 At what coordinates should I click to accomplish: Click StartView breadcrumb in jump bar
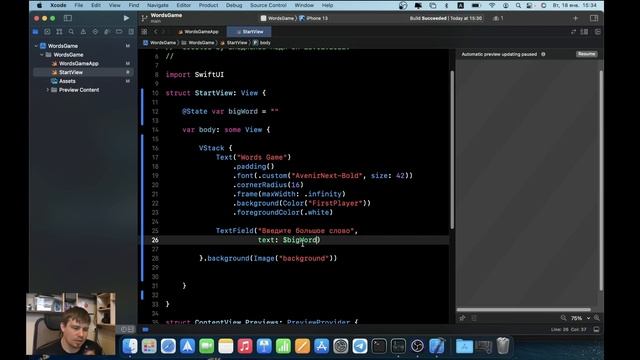coord(234,42)
